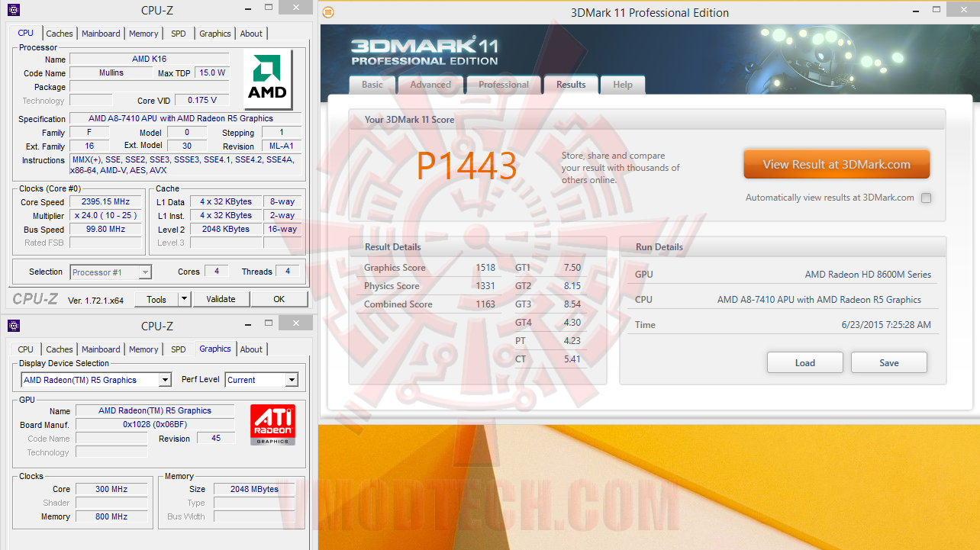Viewport: 980px width, 550px height.
Task: Click the Level 2 cache value 2048 KBytes
Action: pos(226,229)
